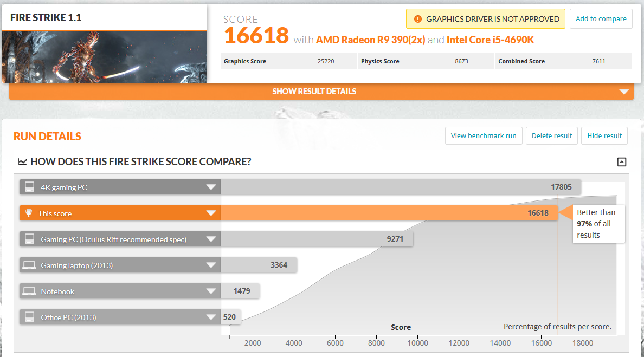Open the Intel Core i5-4690K link

pos(490,40)
